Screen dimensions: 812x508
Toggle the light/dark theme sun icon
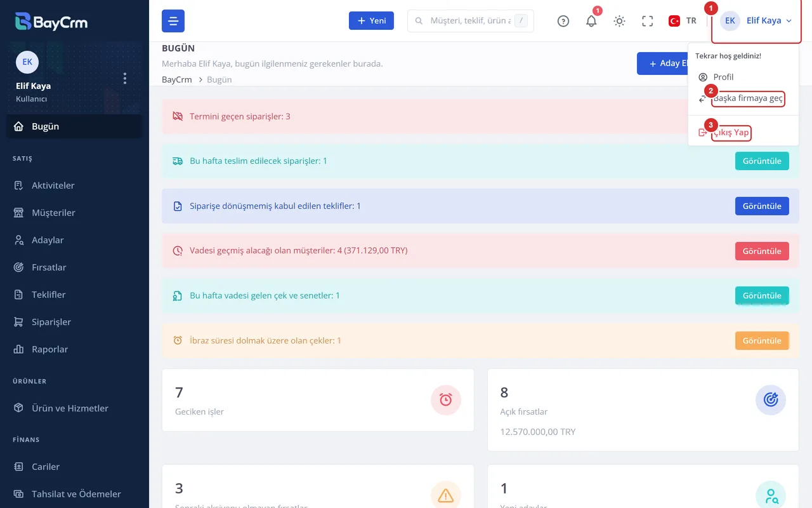coord(619,21)
